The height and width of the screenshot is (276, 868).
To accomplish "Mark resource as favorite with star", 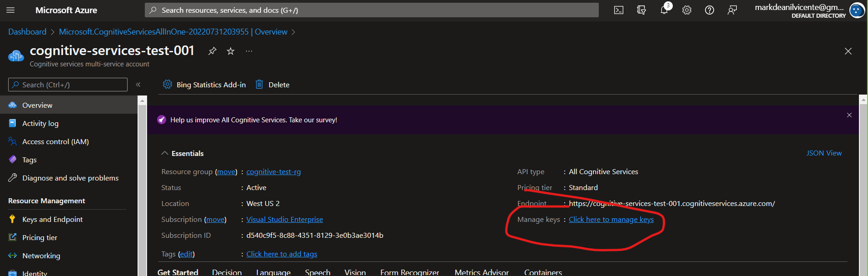I will point(231,51).
